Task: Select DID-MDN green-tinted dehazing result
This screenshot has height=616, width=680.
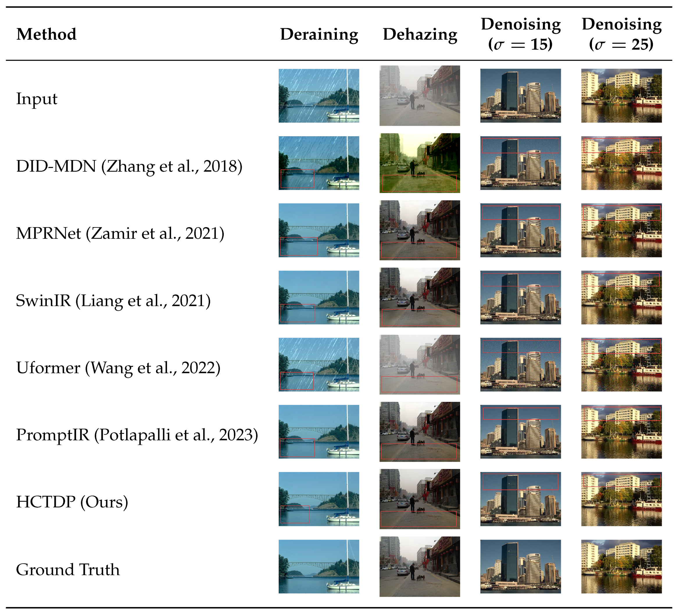Action: [x=419, y=163]
